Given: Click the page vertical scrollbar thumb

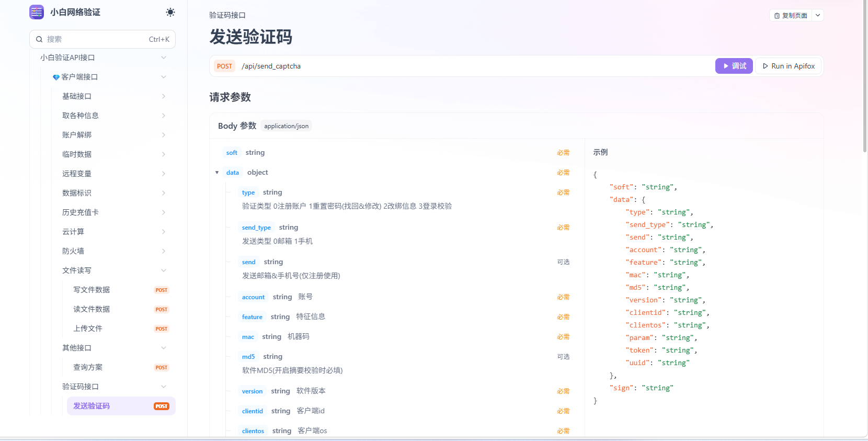Looking at the screenshot, I should [x=865, y=76].
